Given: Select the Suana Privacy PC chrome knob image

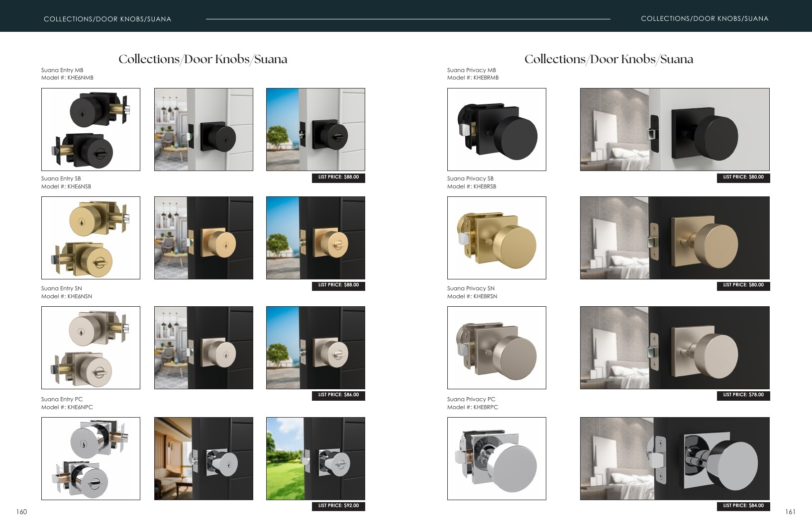Looking at the screenshot, I should click(497, 458).
